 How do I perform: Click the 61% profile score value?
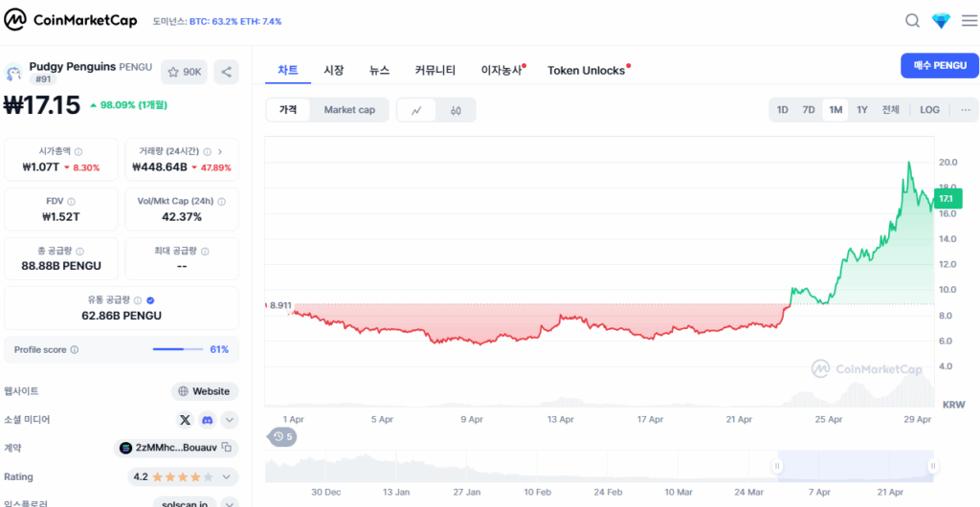[x=219, y=350]
